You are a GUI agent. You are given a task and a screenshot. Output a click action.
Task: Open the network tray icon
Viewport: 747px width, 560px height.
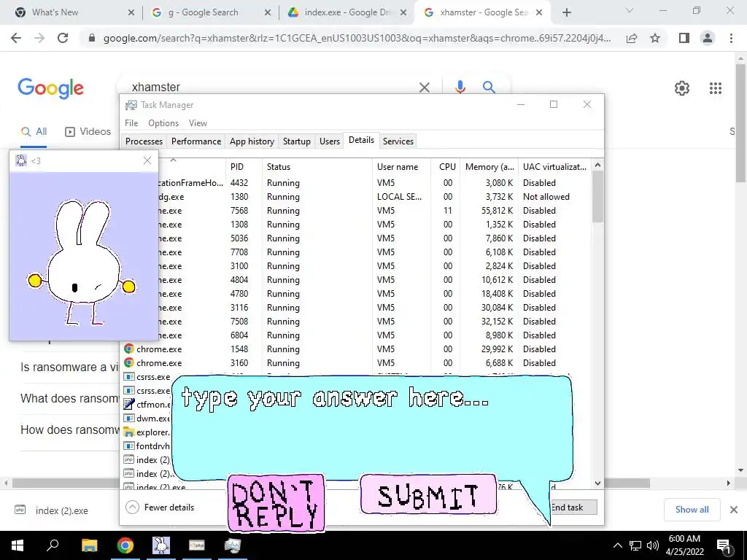[635, 545]
